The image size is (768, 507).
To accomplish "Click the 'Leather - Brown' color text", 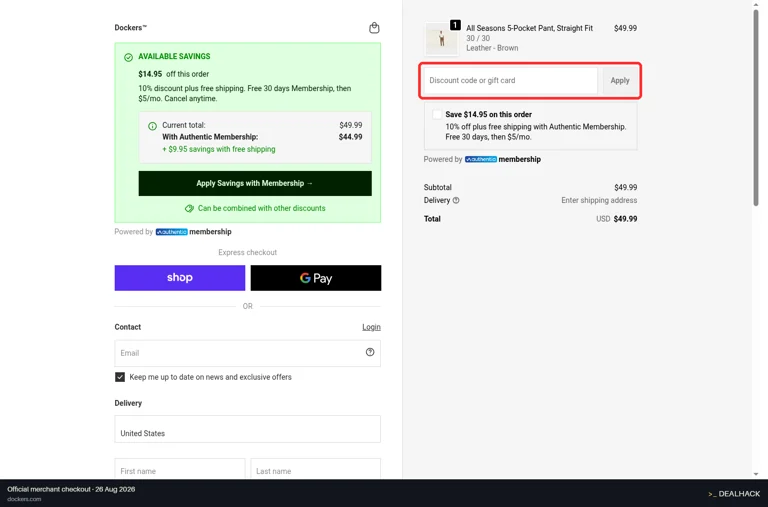I will 492,48.
